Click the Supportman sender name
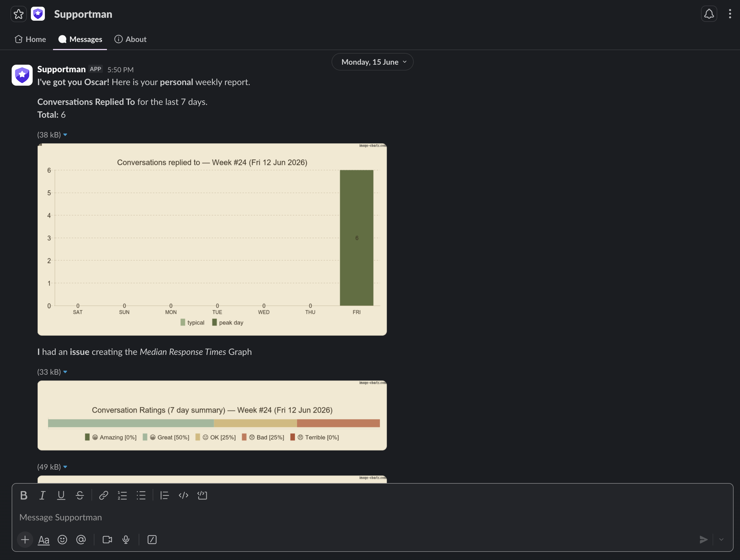Screen dimensions: 740x560 pyautogui.click(x=61, y=69)
